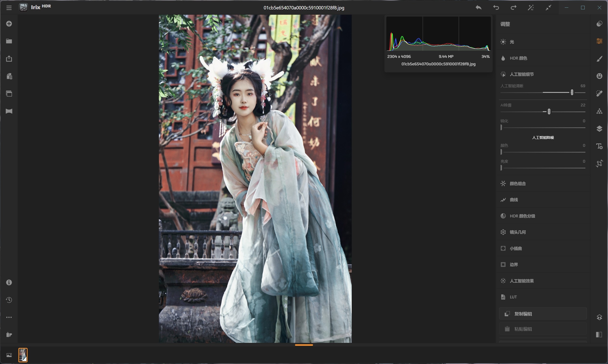
Task: Click the window layout icon in left sidebar
Action: [x=9, y=93]
